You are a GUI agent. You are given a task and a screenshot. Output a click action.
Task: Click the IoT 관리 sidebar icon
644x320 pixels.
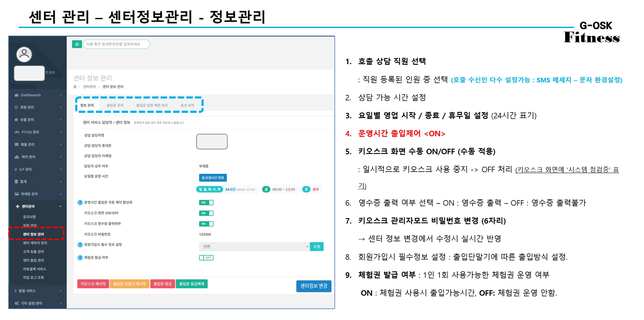pyautogui.click(x=16, y=169)
